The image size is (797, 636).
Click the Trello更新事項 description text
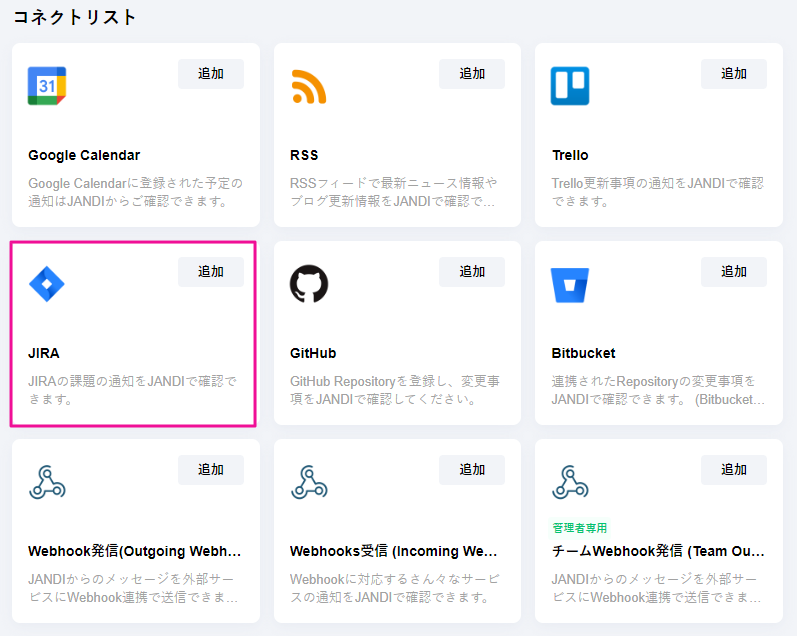pos(658,192)
